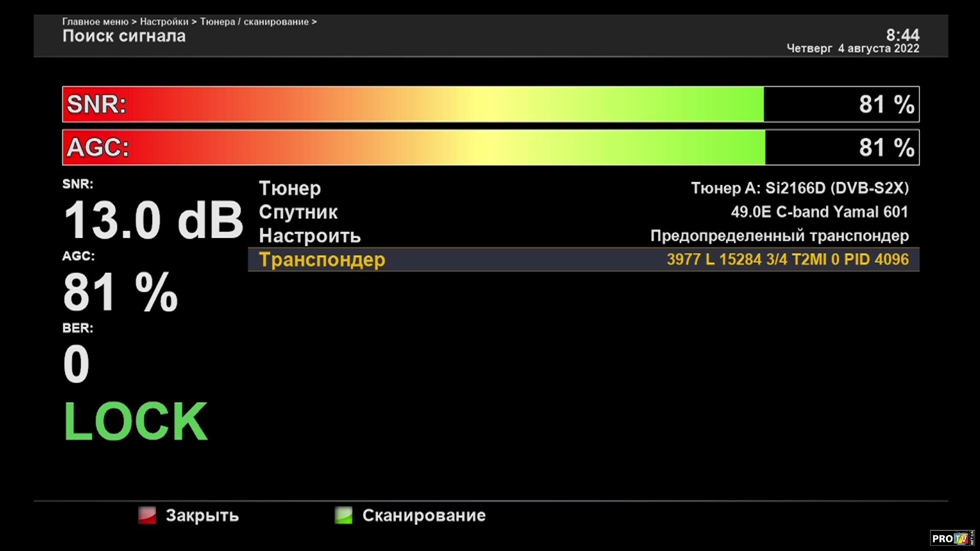Select the Спутник settings row
The image size is (980, 551).
(x=298, y=212)
